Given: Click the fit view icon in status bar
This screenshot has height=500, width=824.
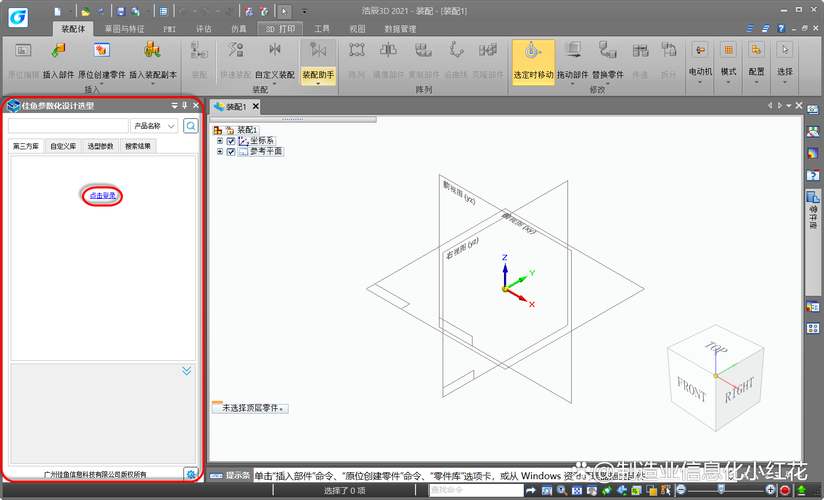Looking at the screenshot, I should [x=576, y=491].
